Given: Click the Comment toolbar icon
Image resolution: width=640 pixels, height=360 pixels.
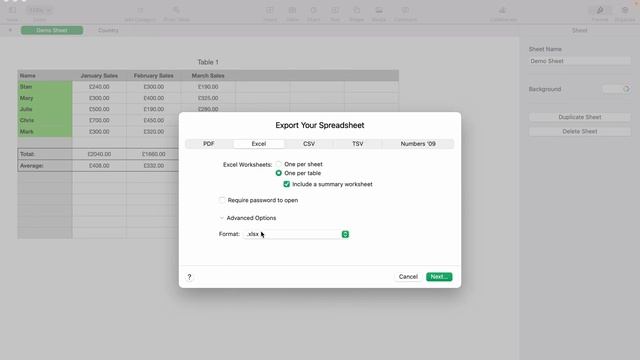Looking at the screenshot, I should pyautogui.click(x=405, y=10).
